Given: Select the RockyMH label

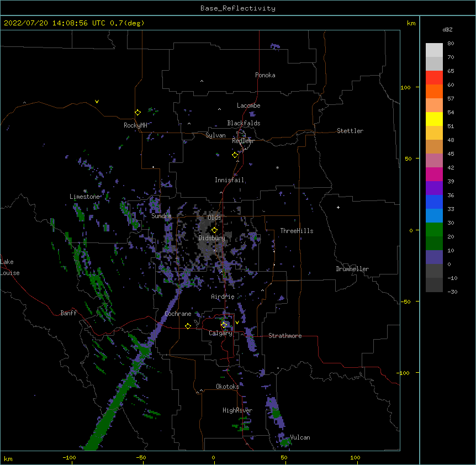Looking at the screenshot, I should pos(135,125).
